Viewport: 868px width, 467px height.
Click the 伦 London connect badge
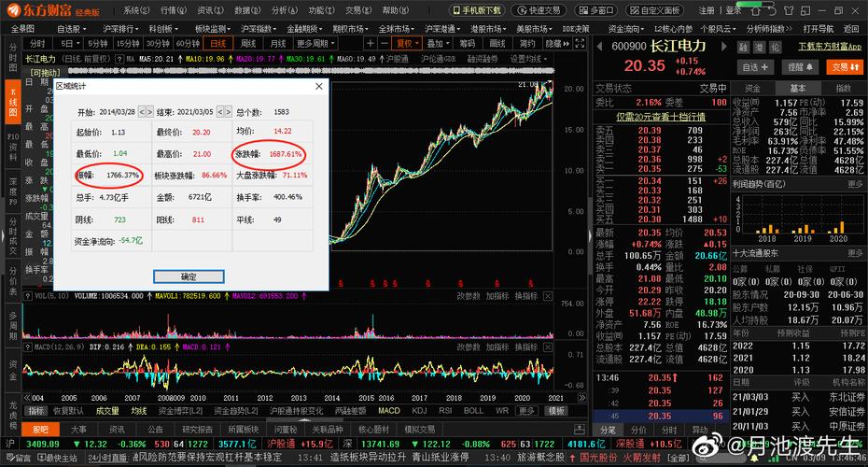coord(775,48)
